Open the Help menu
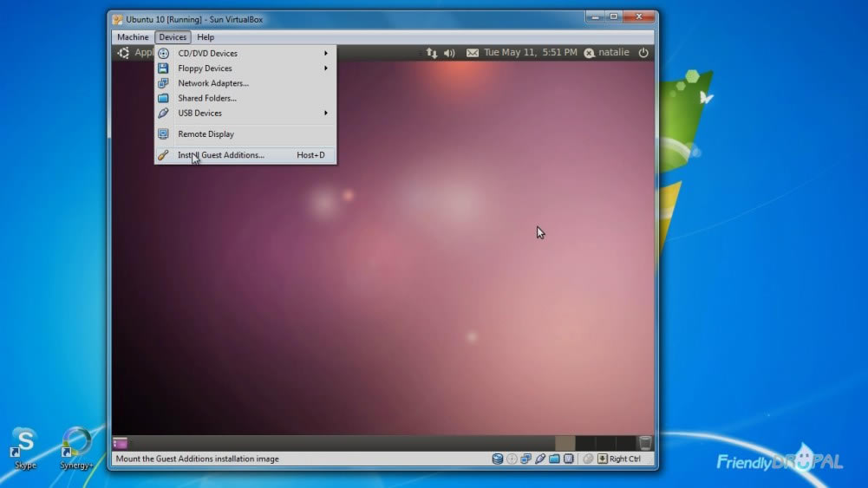 pos(206,37)
